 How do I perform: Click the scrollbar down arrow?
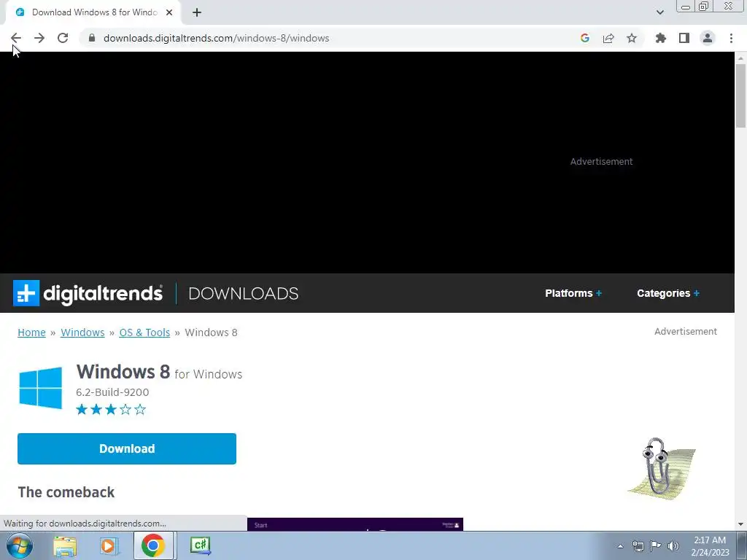click(x=740, y=524)
